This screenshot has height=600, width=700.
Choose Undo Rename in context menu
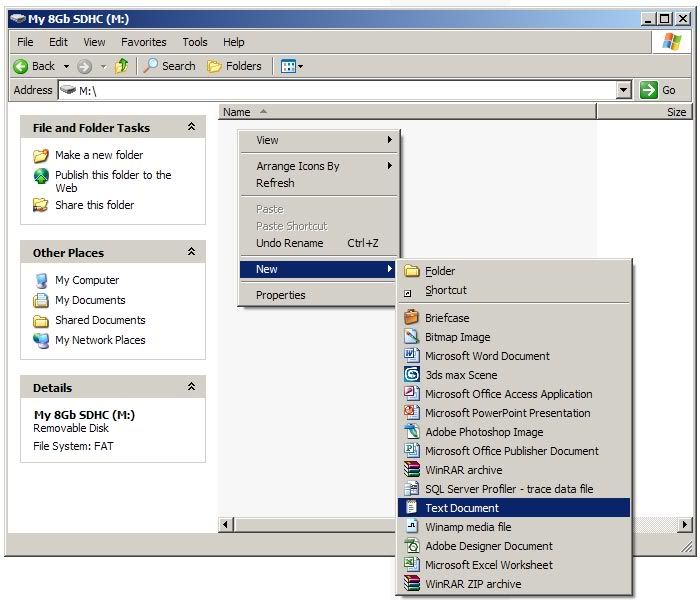coord(317,243)
